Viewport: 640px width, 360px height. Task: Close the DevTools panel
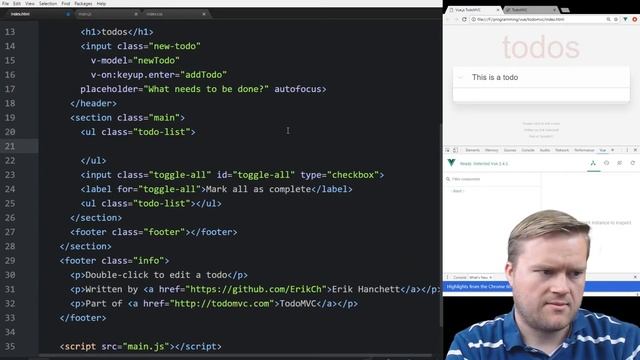(635, 150)
